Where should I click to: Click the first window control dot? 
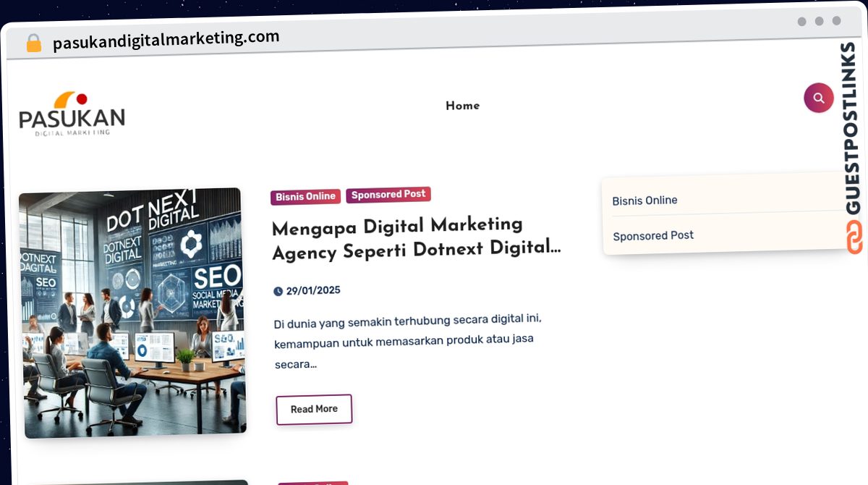click(x=802, y=22)
